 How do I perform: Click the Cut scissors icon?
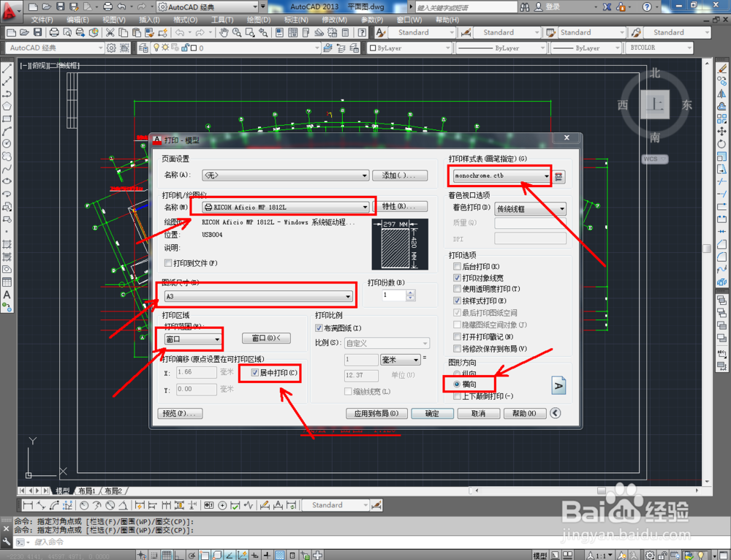110,32
